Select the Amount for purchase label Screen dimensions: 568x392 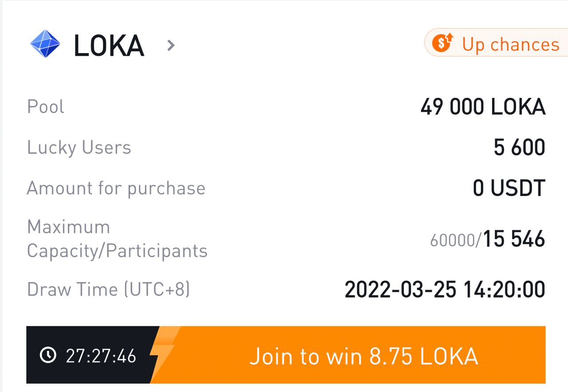[x=116, y=188]
